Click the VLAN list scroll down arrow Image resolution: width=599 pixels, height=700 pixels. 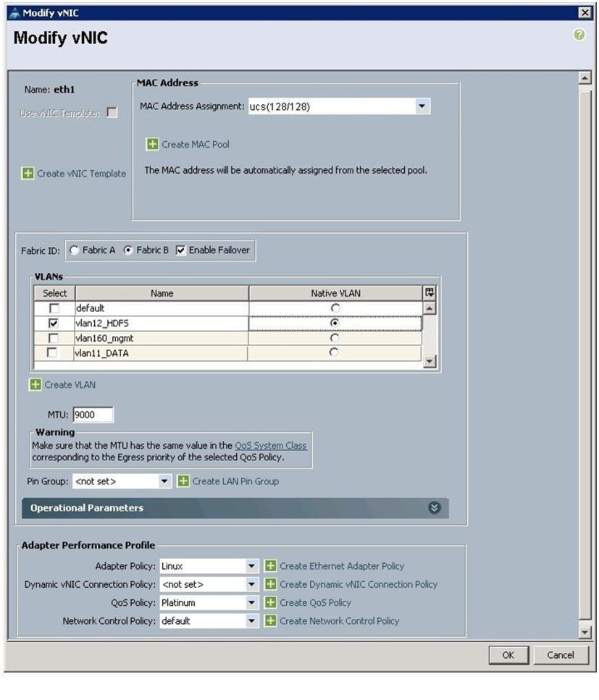(x=430, y=361)
